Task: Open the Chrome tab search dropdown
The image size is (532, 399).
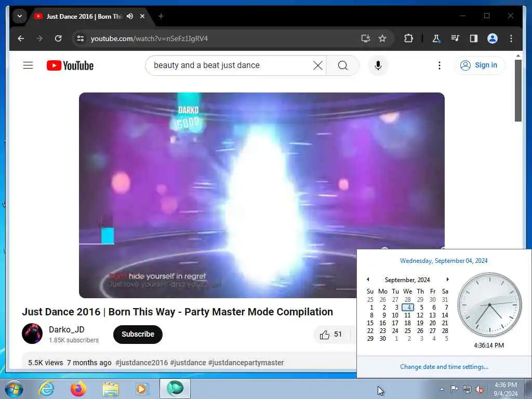Action: tap(20, 16)
